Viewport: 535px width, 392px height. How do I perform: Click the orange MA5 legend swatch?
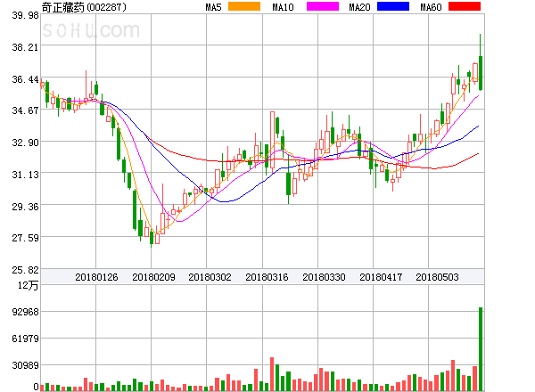point(244,6)
